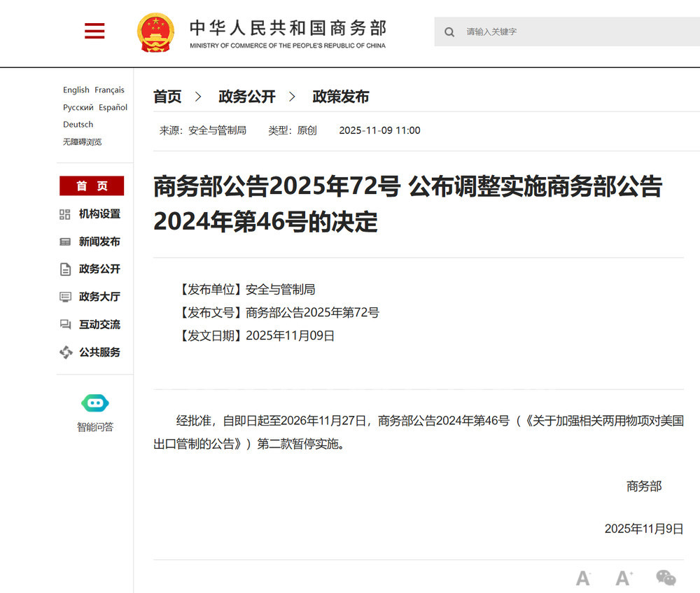The height and width of the screenshot is (593, 700).
Task: Open the Русский language version
Action: [x=78, y=107]
